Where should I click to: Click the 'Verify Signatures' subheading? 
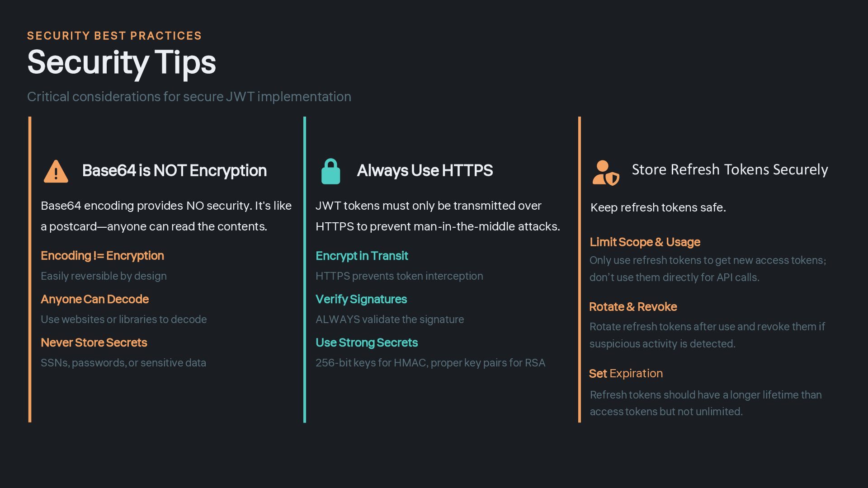[x=361, y=299]
